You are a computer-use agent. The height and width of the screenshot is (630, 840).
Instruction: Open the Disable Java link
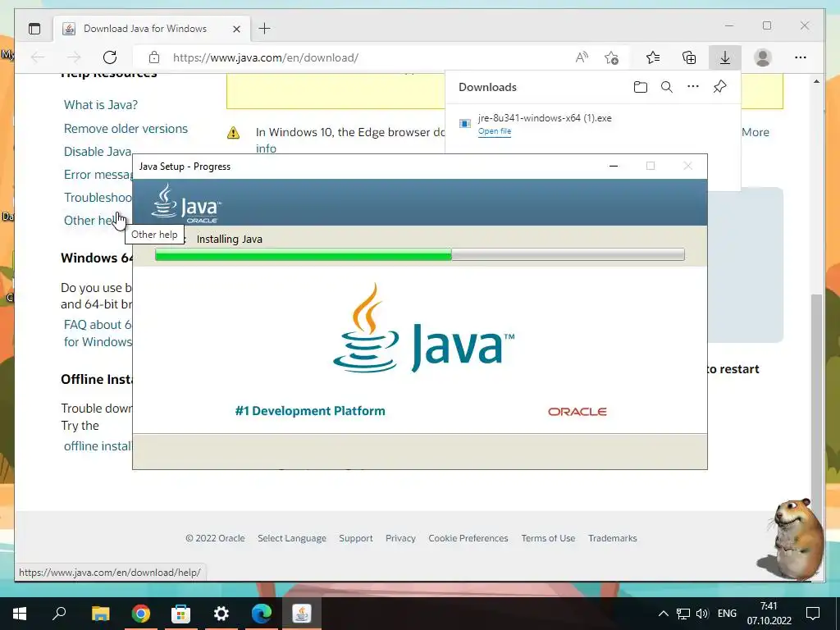pos(98,152)
